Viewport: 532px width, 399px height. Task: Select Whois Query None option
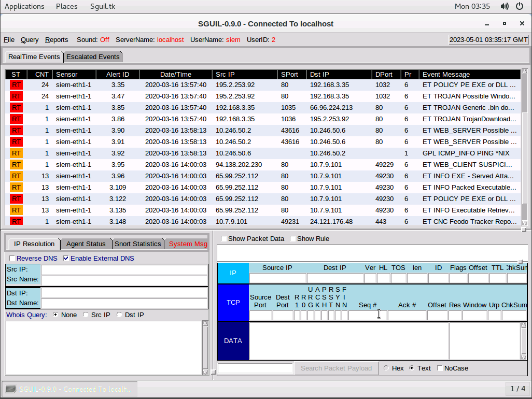pyautogui.click(x=55, y=315)
